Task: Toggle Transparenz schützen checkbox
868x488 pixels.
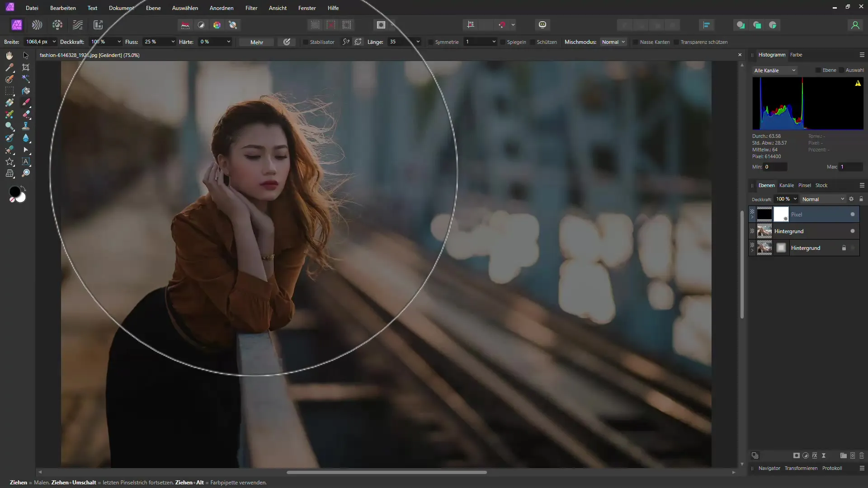Action: 676,42
